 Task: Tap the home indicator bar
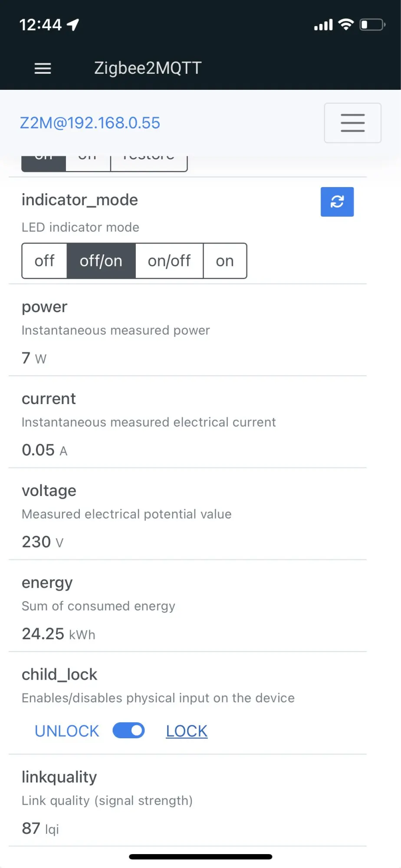(x=200, y=857)
